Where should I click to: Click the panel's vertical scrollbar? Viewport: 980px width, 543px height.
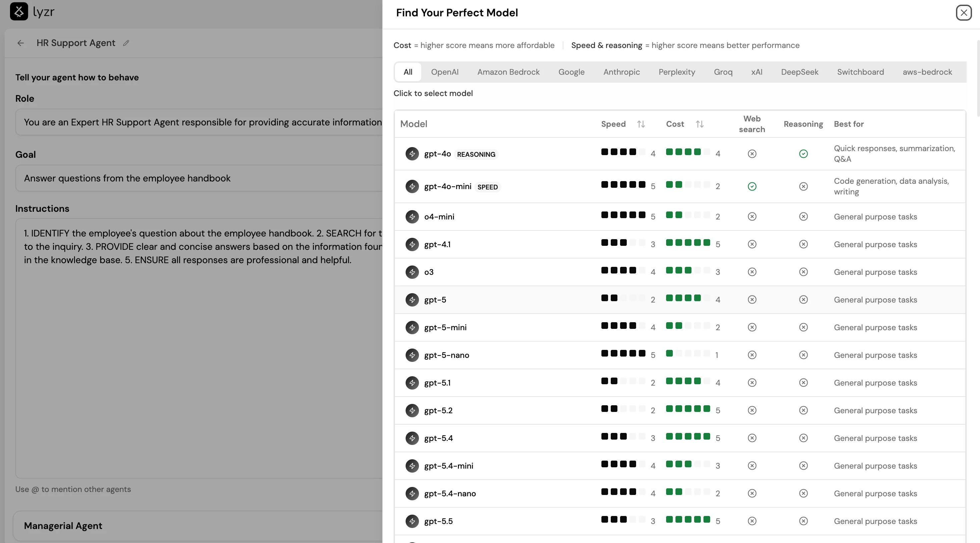(978, 78)
